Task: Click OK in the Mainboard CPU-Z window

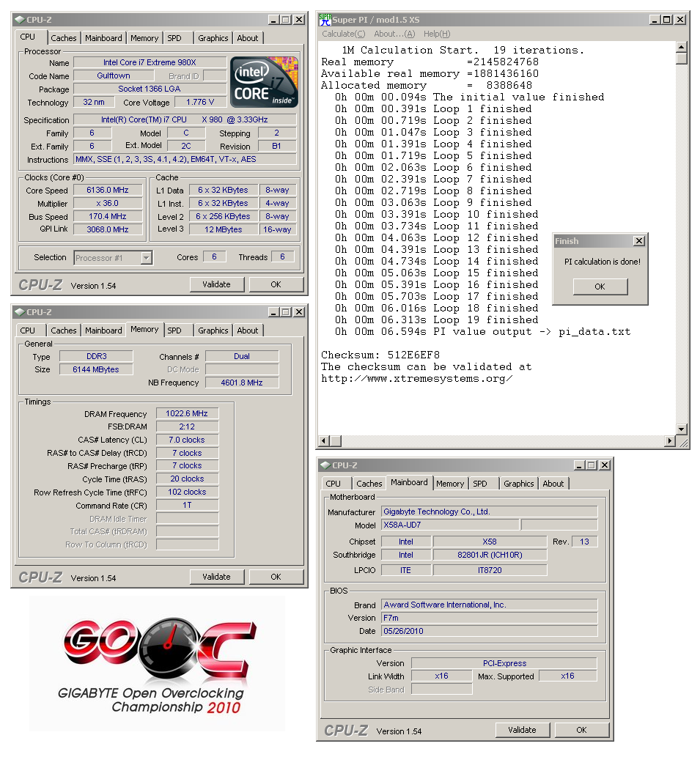Action: pyautogui.click(x=582, y=730)
